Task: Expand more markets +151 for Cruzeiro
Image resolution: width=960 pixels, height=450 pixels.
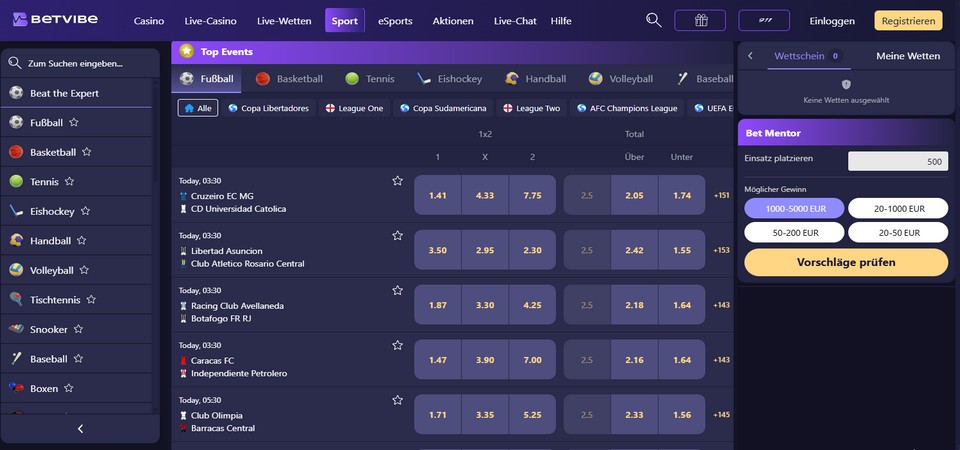Action: 721,195
